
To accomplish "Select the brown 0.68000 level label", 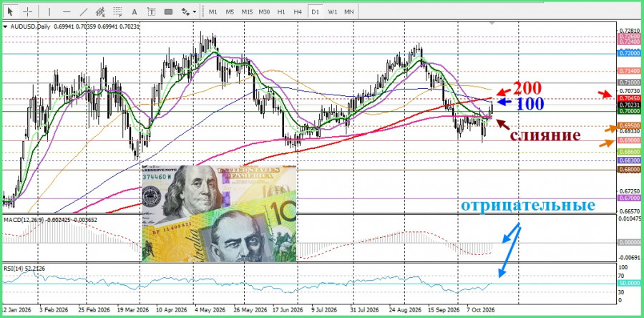I will (629, 170).
